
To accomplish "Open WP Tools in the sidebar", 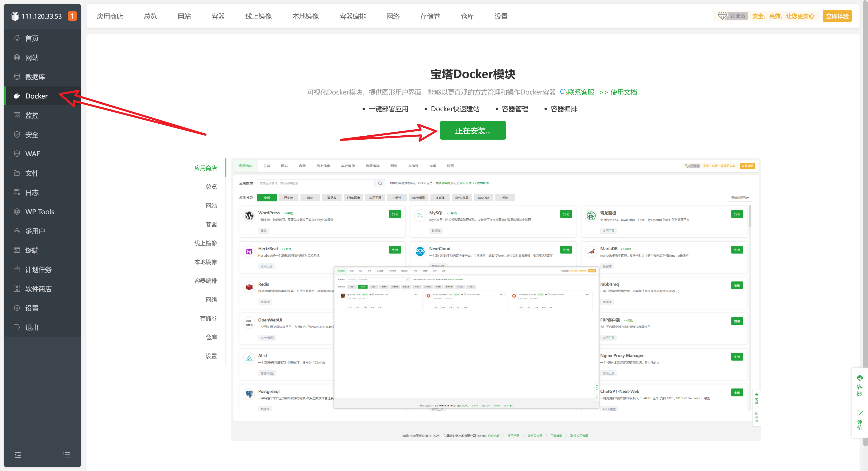I will click(42, 212).
